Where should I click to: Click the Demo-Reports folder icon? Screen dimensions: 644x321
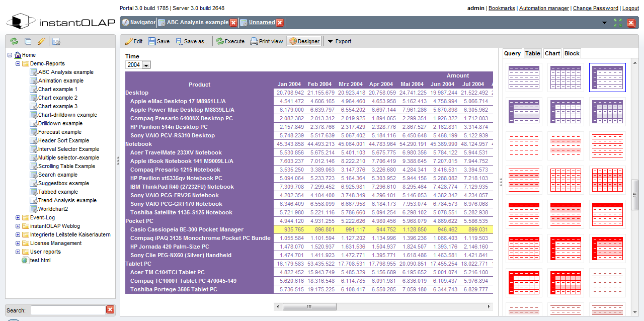tap(26, 63)
